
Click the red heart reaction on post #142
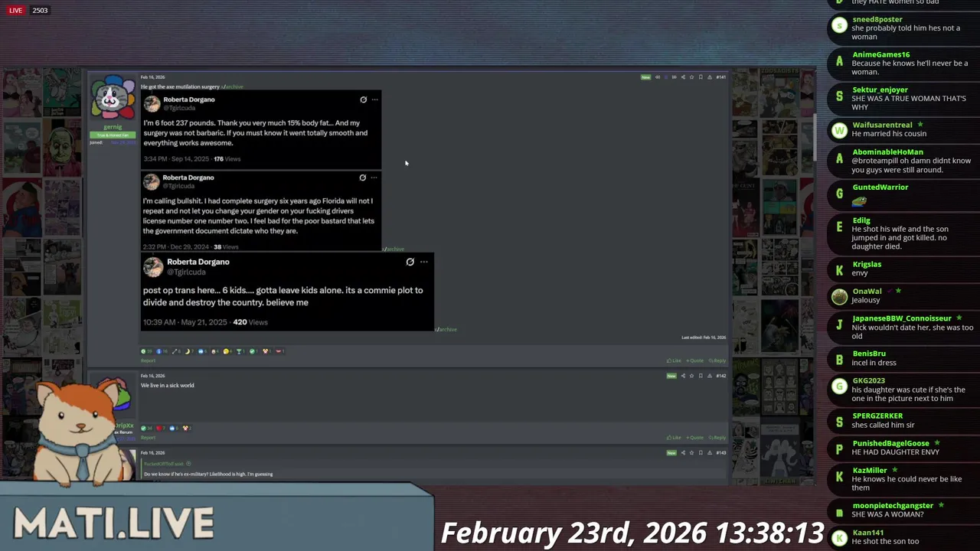pos(161,428)
